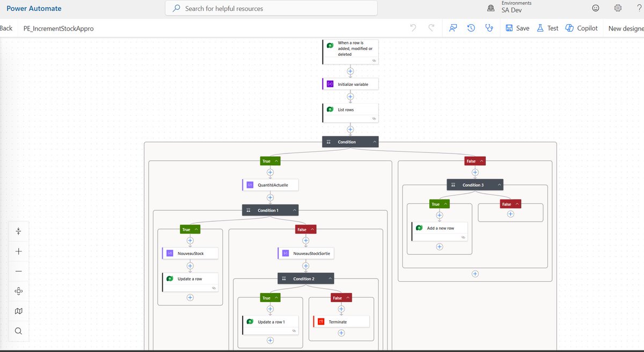Image resolution: width=644 pixels, height=352 pixels.
Task: Collapse the True branch under the top Condition
Action: [x=276, y=161]
